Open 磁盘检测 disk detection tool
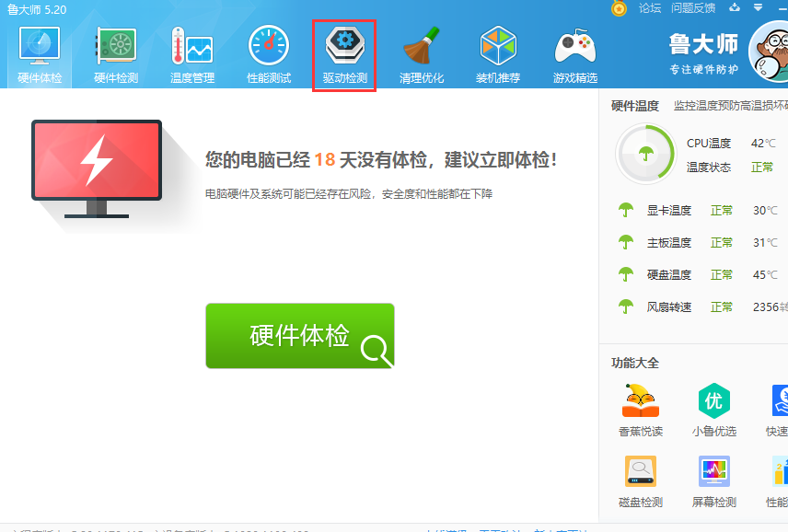This screenshot has height=532, width=788. (x=641, y=480)
